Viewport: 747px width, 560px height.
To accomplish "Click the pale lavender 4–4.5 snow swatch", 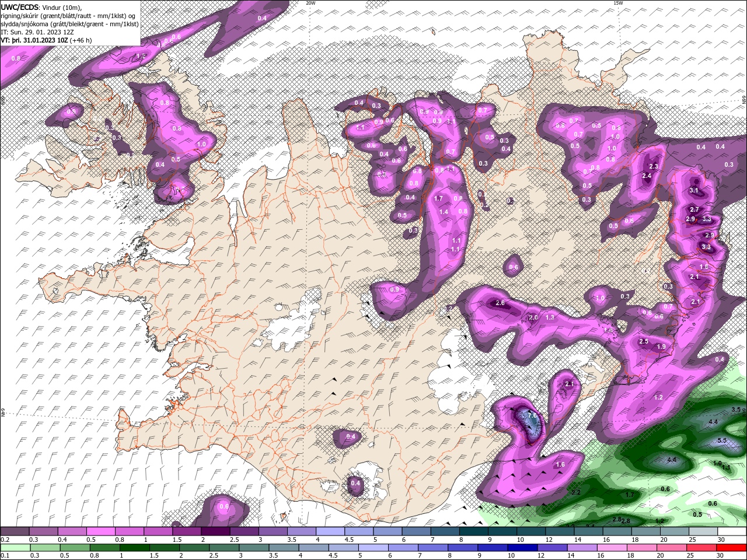I will tap(330, 531).
